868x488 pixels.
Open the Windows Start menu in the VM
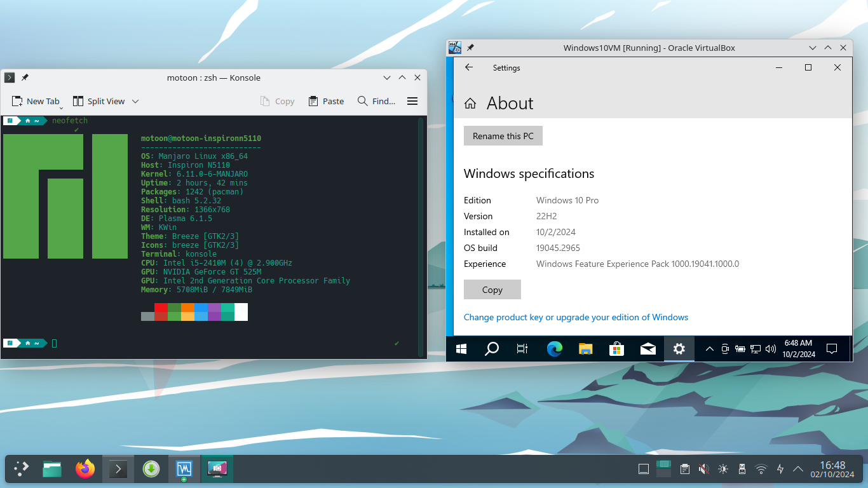pyautogui.click(x=461, y=348)
